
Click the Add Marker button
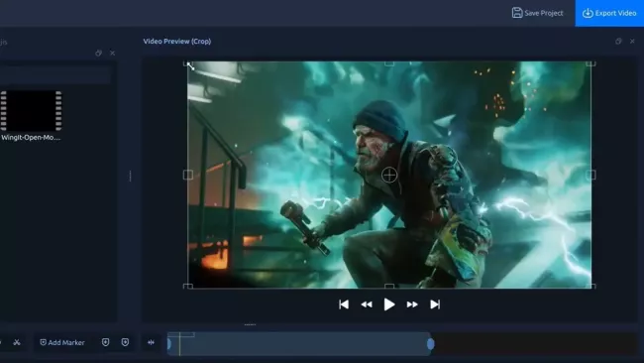click(62, 342)
